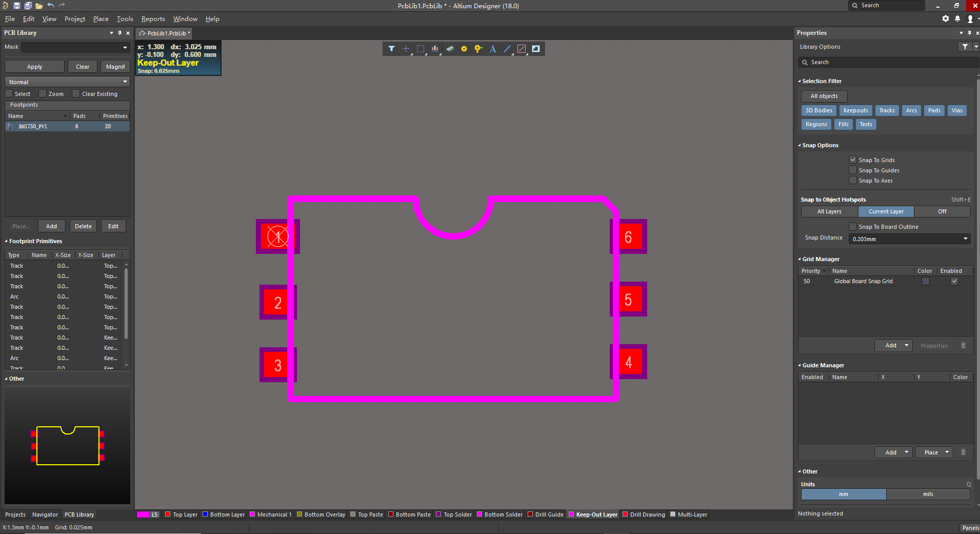Undo the last action

(51, 6)
